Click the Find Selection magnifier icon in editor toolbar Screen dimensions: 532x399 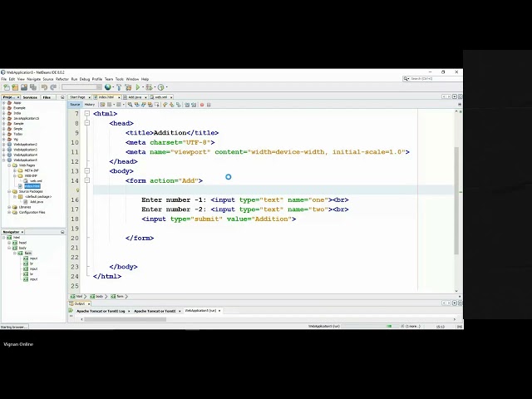click(x=130, y=105)
